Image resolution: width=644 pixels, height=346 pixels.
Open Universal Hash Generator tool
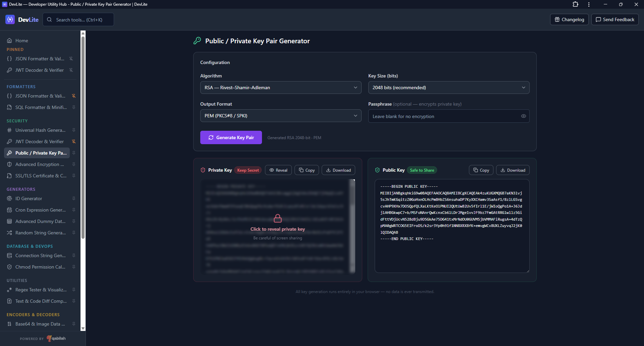click(37, 130)
